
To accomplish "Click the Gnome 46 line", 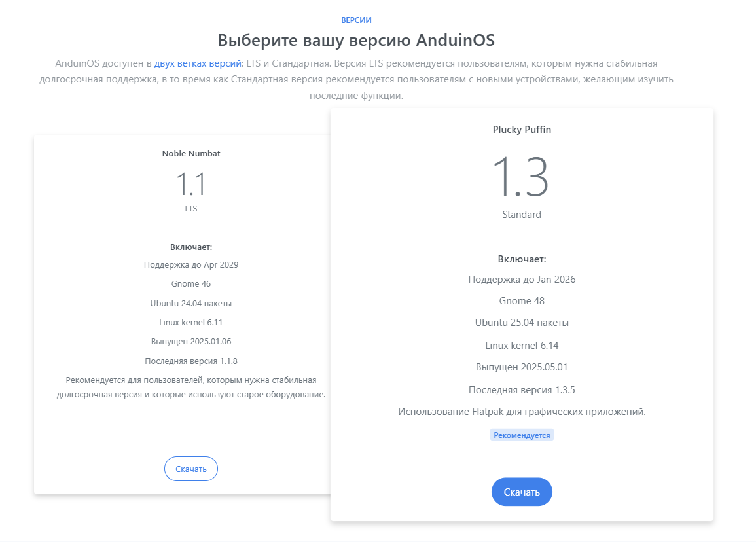I will (190, 284).
